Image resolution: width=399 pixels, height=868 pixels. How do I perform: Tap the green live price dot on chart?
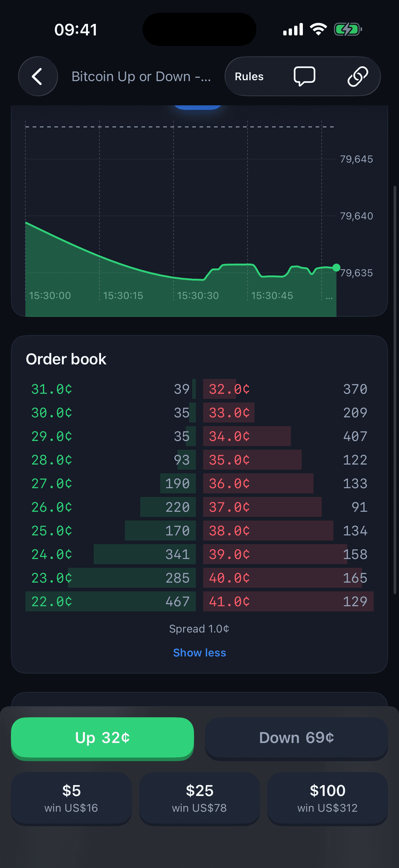pos(336,268)
